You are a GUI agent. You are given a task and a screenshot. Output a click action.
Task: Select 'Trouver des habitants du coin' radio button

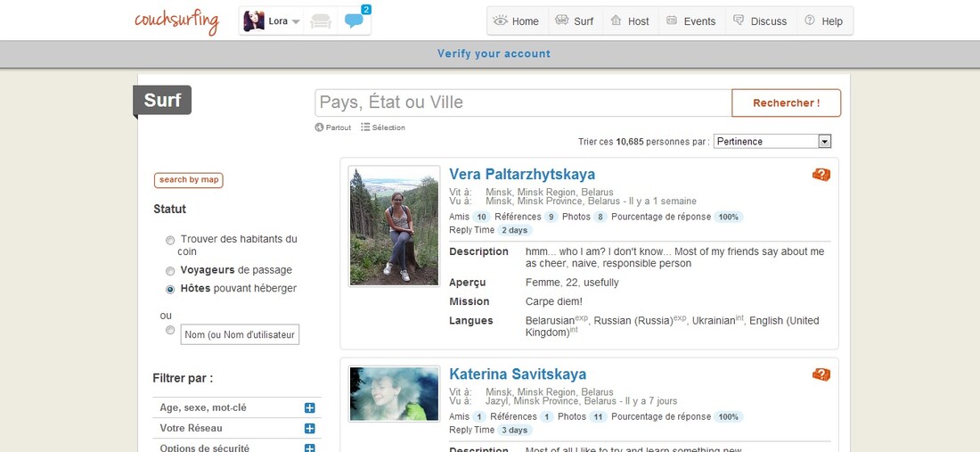(x=170, y=240)
